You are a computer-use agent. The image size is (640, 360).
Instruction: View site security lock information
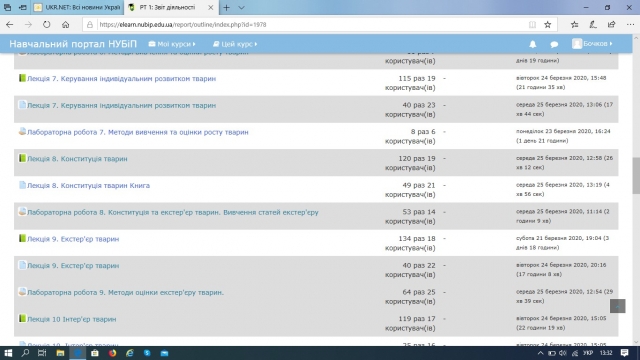click(x=89, y=24)
